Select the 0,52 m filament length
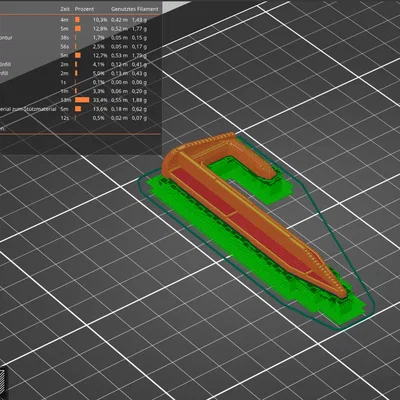 click(x=119, y=29)
